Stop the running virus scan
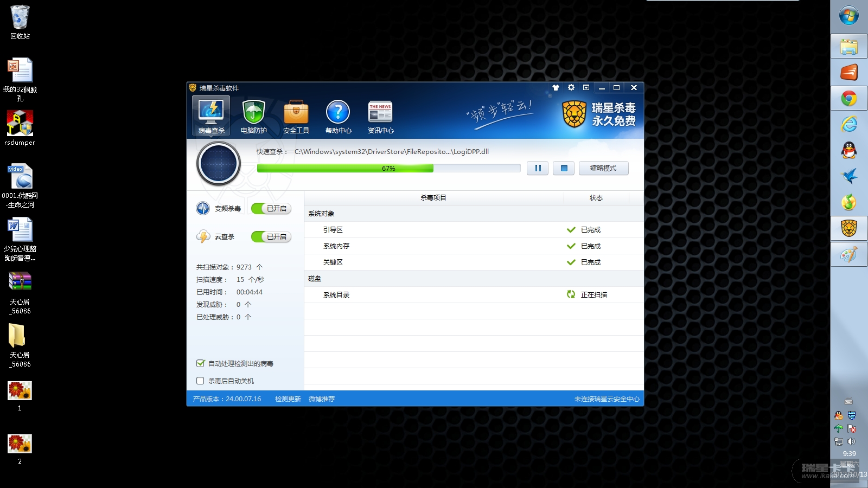 (564, 168)
